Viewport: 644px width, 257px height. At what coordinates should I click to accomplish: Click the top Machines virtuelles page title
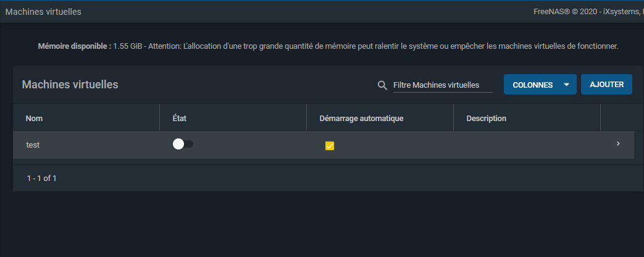coord(43,12)
